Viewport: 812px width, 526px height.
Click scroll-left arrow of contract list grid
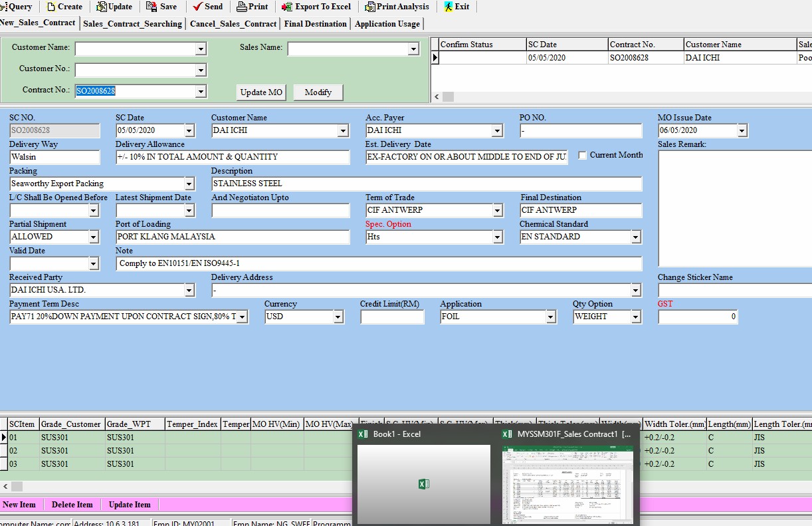tap(437, 97)
